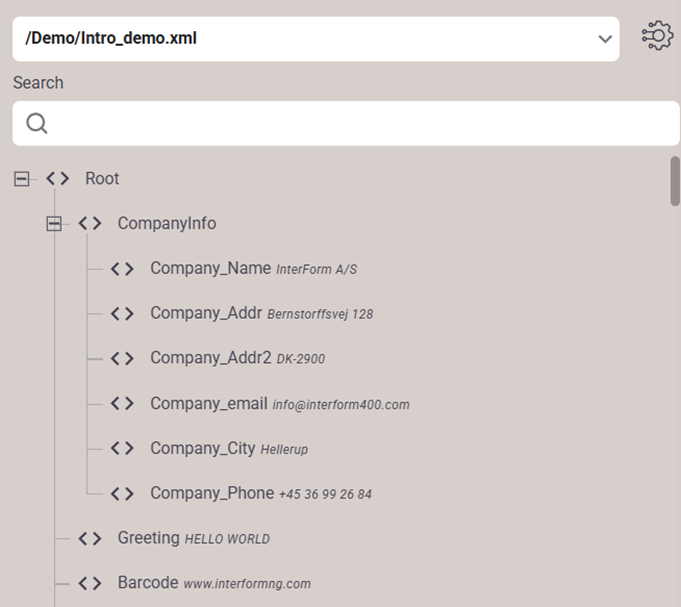
Task: Collapse the CompanyInfo tree node
Action: (x=54, y=224)
